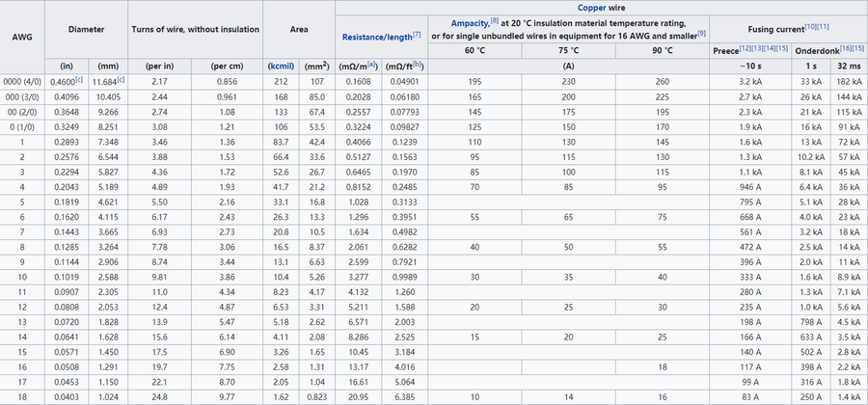
Task: Click the 170 ampacity at 90 °C for 1/0
Action: [662, 126]
